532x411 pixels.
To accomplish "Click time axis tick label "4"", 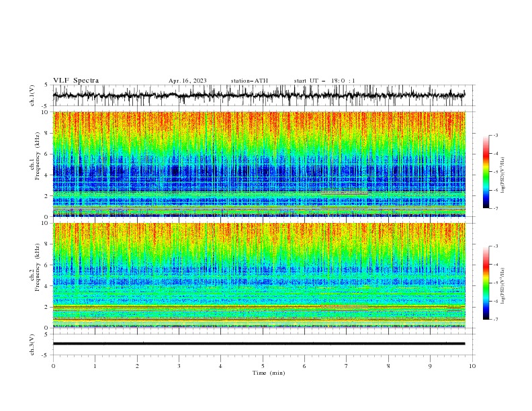I will click(220, 366).
